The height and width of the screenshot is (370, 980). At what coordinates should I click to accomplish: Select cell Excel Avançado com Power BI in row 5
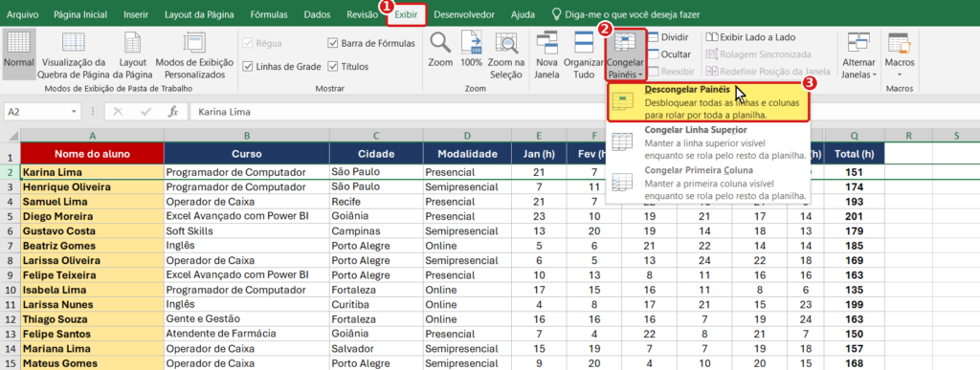pyautogui.click(x=246, y=216)
